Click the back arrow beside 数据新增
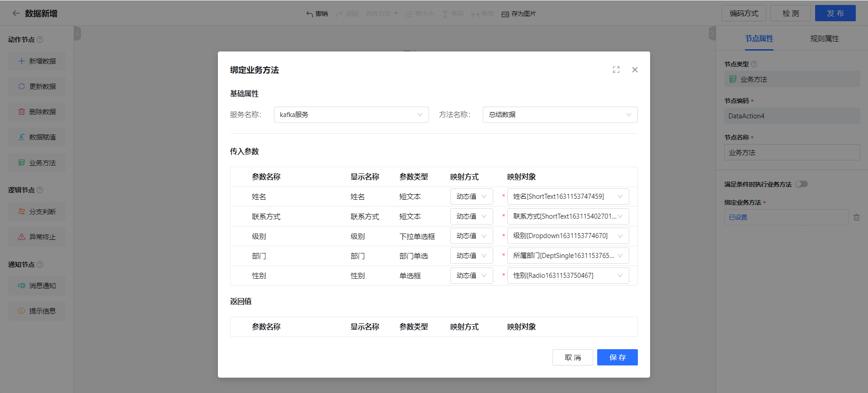The width and height of the screenshot is (868, 393). click(x=16, y=14)
